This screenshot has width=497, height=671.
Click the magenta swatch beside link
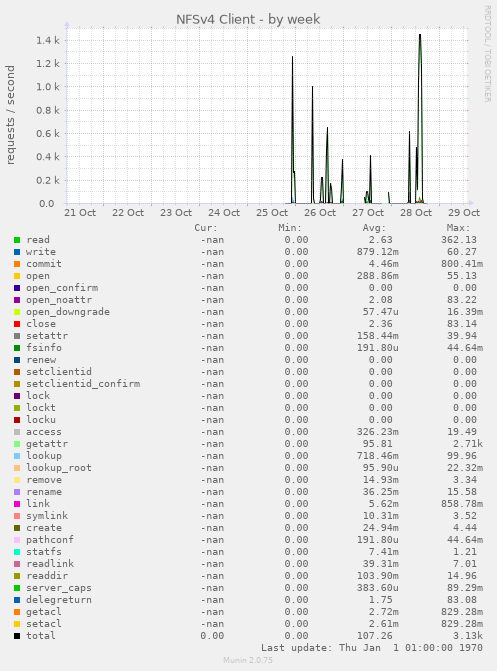click(x=17, y=504)
